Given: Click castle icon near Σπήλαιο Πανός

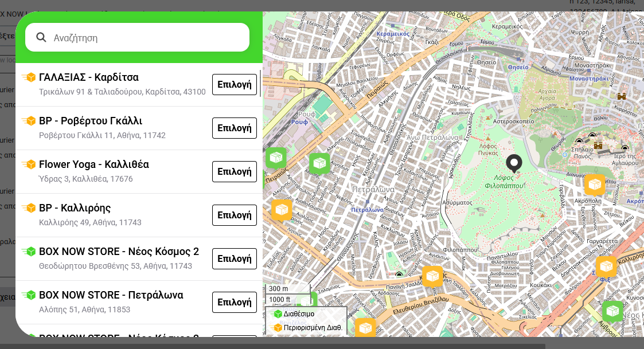Looking at the screenshot, I should click(598, 146).
